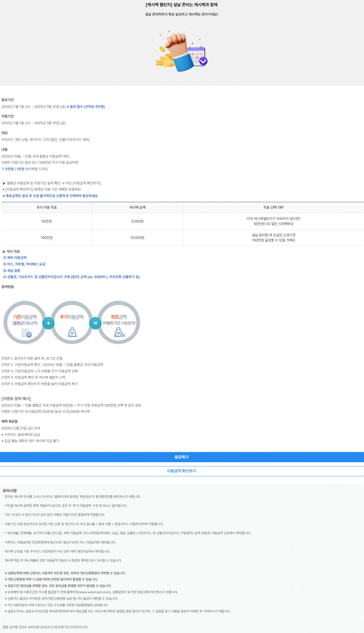Click the 10,000원 cashback cell
This screenshot has width=364, height=633.
pyautogui.click(x=138, y=238)
